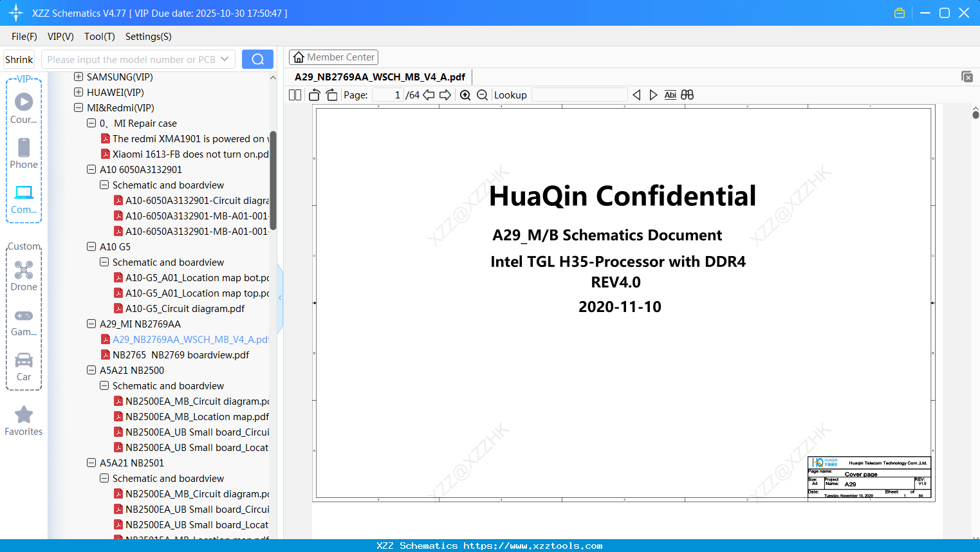Click the tree scrollbar up arrow
This screenshot has width=980, height=552.
coord(273,77)
